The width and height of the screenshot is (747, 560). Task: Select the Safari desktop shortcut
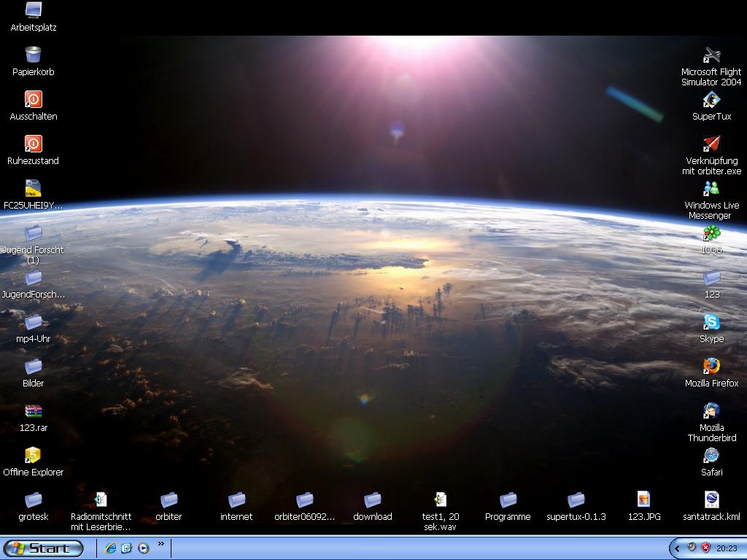click(711, 456)
